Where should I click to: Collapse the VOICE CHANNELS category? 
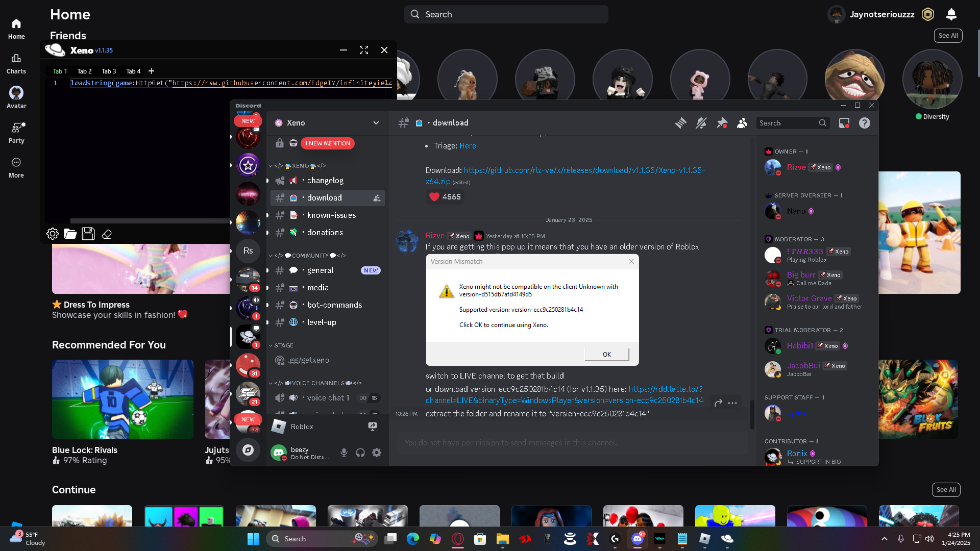[317, 383]
